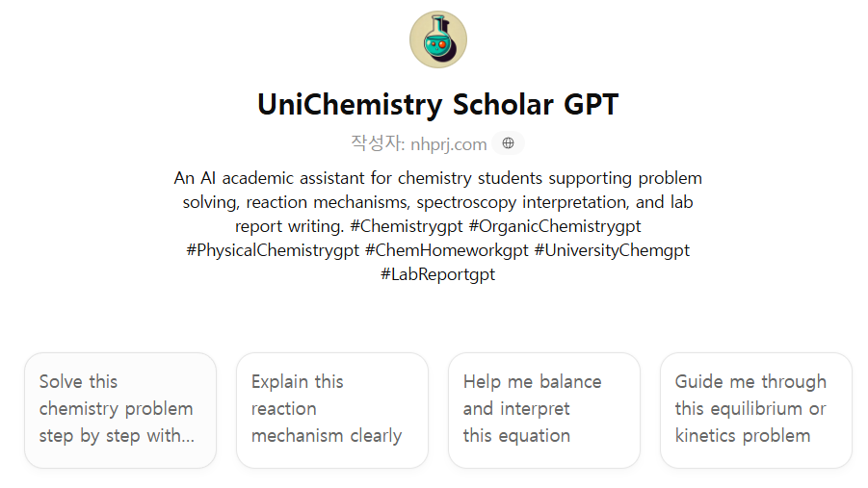Viewport: 868px width, 488px height.
Task: Click the #Chemistrygpt hashtag
Action: (408, 226)
